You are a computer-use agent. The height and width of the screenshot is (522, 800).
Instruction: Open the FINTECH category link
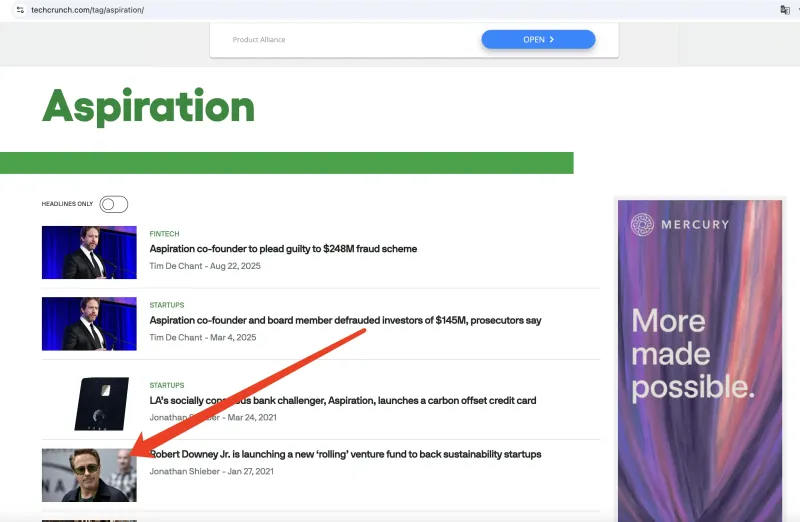[x=164, y=234]
